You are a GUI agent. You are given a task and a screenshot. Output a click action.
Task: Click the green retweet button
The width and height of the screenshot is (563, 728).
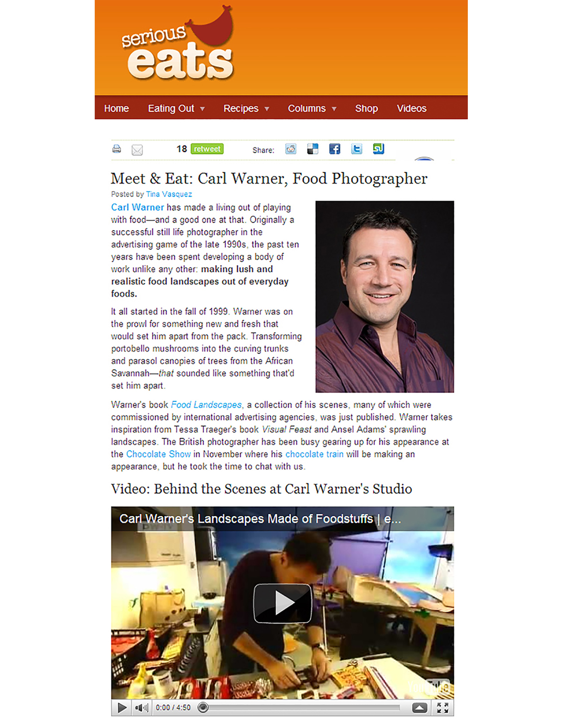(x=207, y=149)
